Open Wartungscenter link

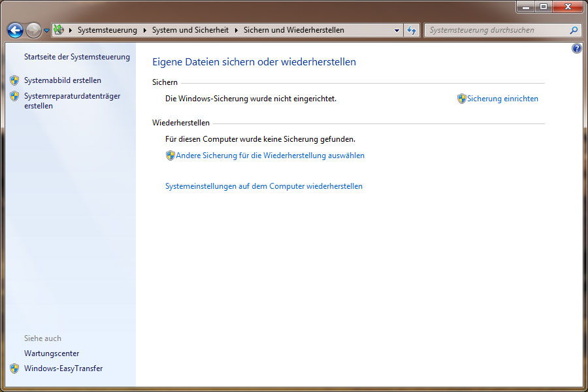pos(52,353)
